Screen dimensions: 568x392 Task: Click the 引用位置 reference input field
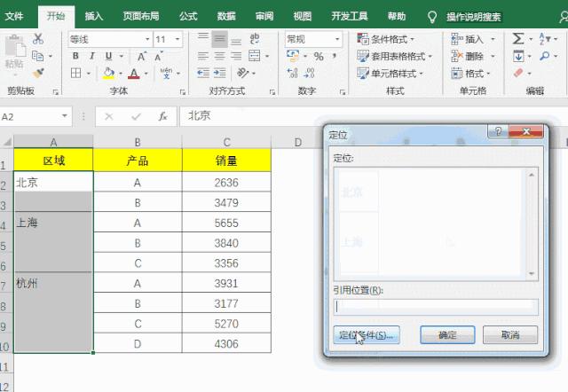(436, 307)
